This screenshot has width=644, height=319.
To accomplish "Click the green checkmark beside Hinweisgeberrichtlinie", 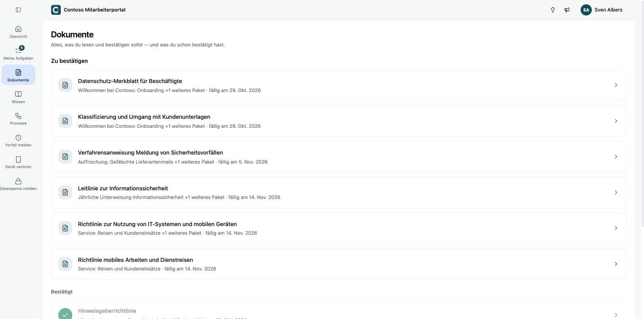I will [x=65, y=314].
